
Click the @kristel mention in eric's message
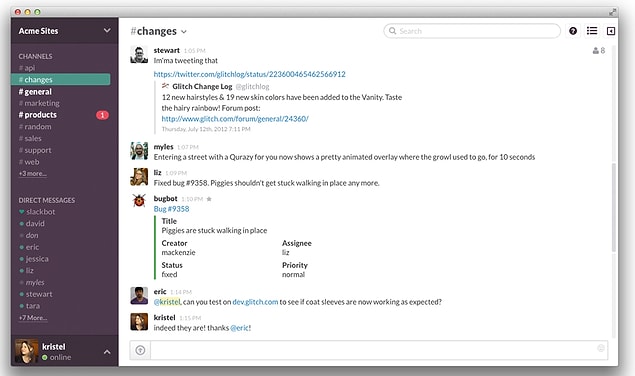pos(167,302)
